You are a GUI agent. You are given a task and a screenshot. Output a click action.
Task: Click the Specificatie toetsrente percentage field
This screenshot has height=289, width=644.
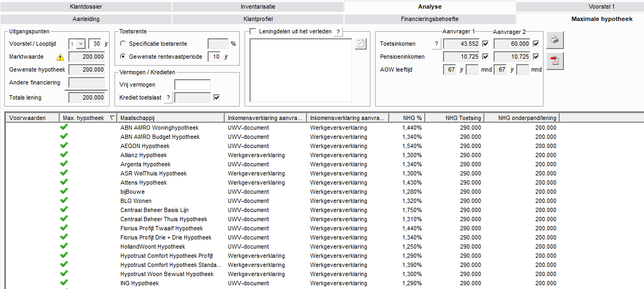(218, 44)
